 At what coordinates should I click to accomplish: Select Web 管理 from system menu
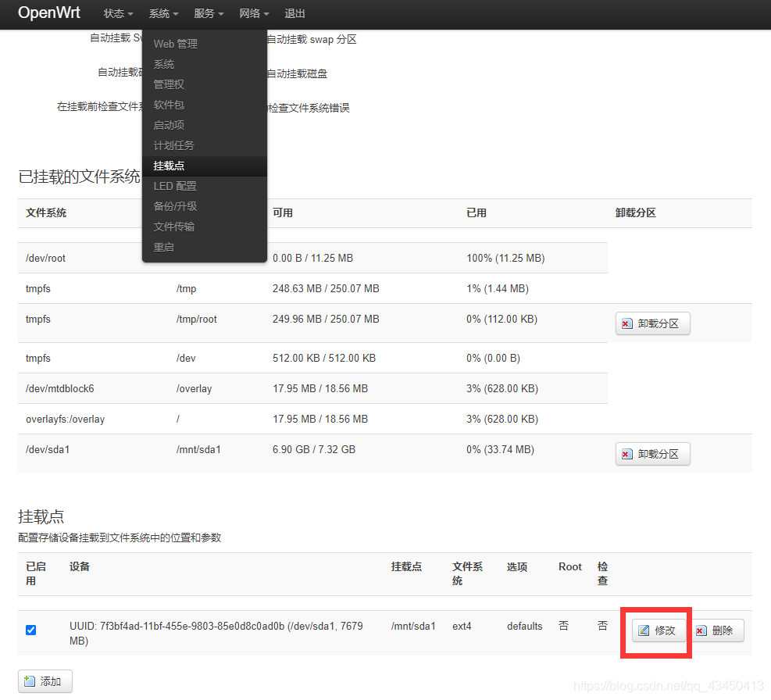205,44
